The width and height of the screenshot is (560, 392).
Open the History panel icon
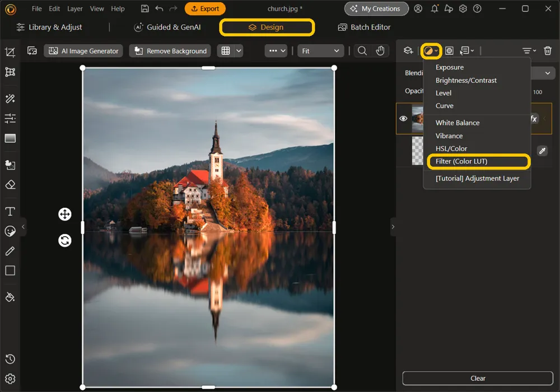[x=10, y=359]
